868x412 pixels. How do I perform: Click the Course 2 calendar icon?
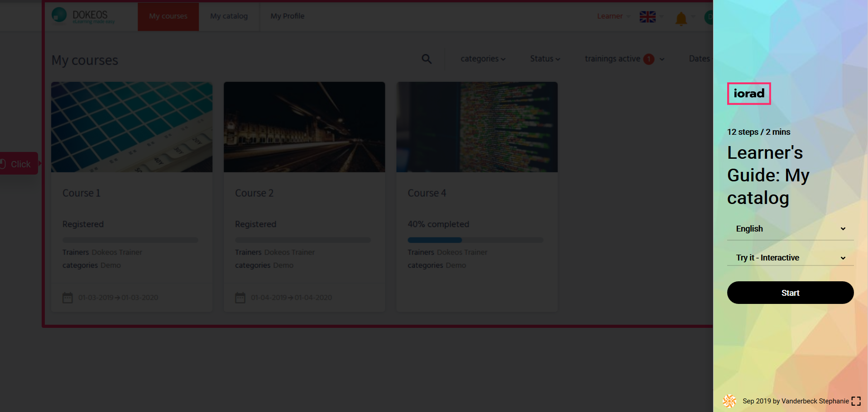click(x=240, y=298)
